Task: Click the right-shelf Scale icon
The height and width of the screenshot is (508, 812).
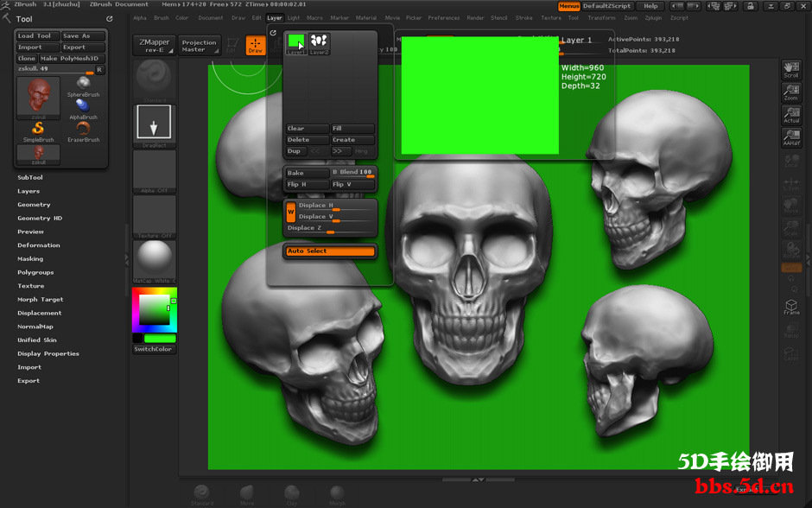Action: pos(790,228)
